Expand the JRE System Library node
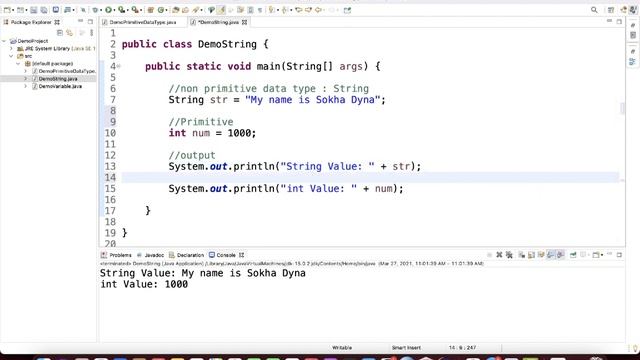The width and height of the screenshot is (640, 360). (11, 49)
